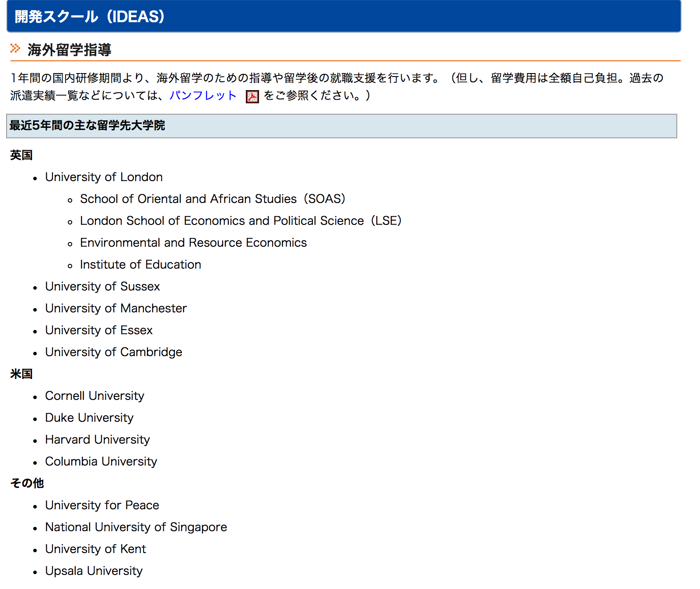Click the 海外留学指導 section heading
The width and height of the screenshot is (700, 589).
point(70,50)
